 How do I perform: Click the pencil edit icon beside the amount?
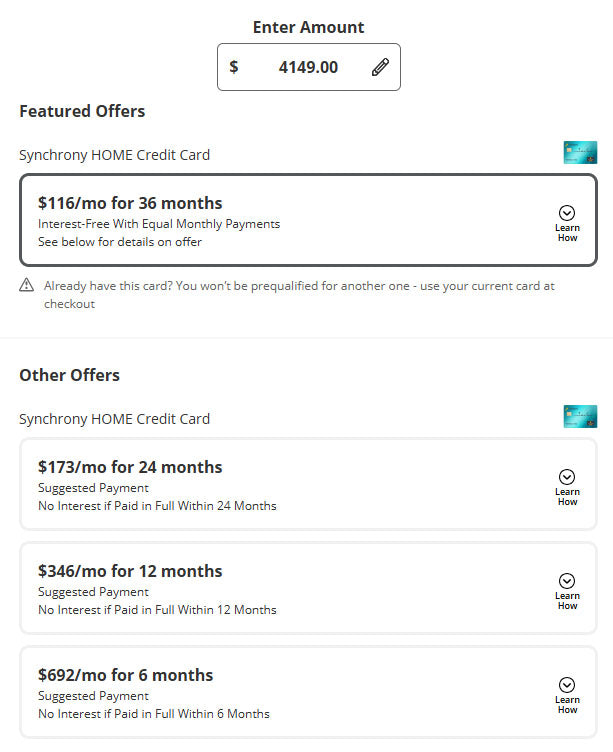pos(380,67)
